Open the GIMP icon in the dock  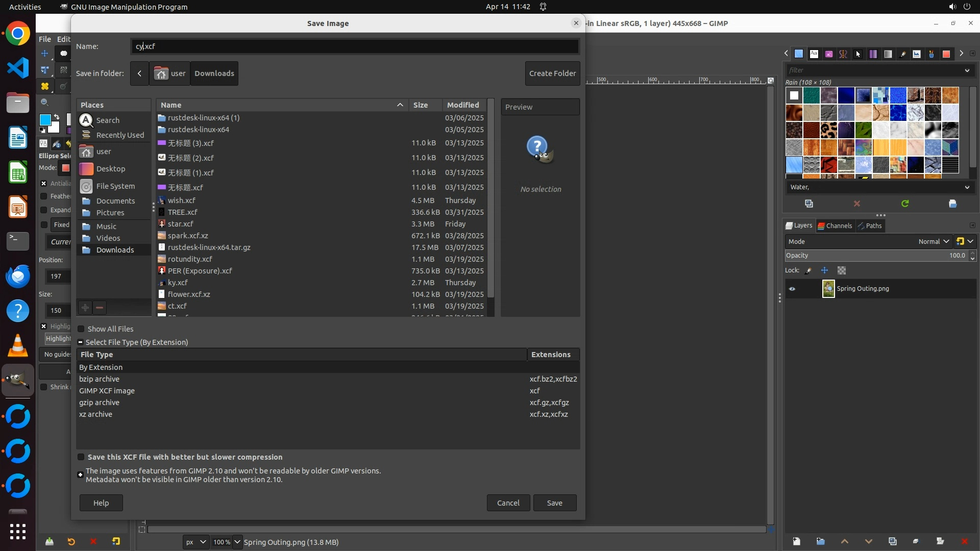(x=18, y=380)
